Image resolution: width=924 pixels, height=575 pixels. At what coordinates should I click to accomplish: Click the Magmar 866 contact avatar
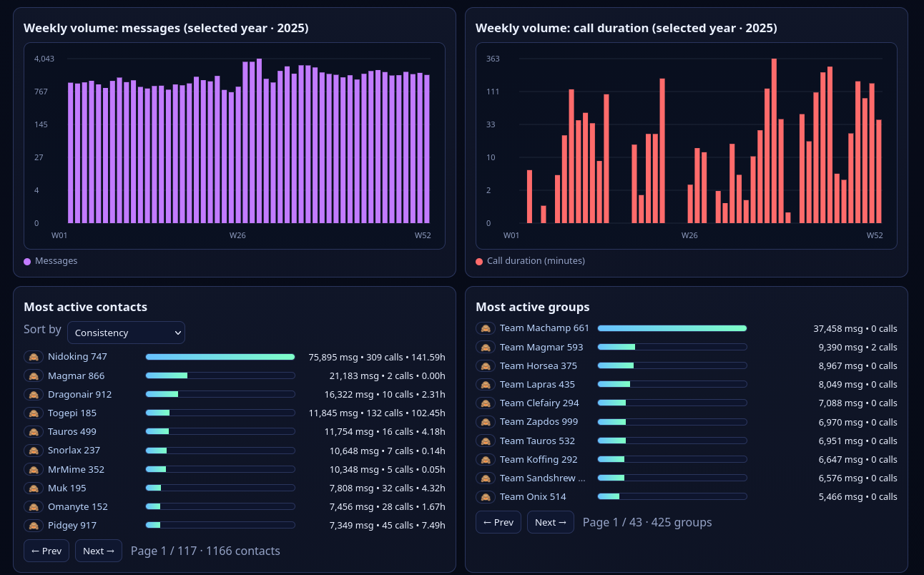[33, 375]
